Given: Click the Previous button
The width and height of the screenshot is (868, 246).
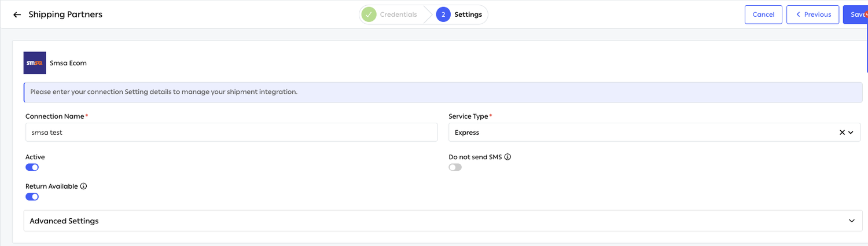Looking at the screenshot, I should tap(812, 14).
